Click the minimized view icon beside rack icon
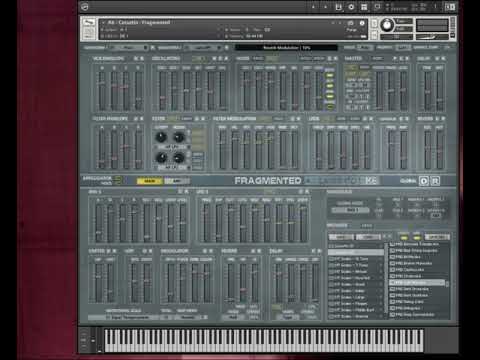480x360 pixels. click(377, 7)
